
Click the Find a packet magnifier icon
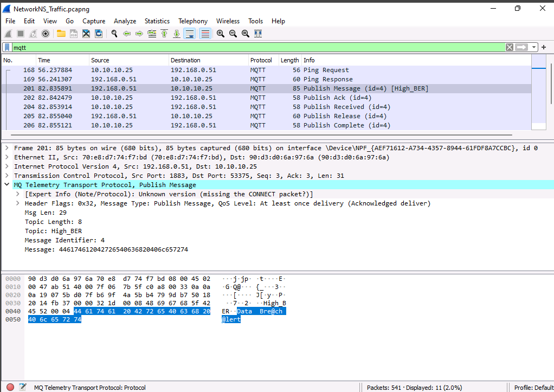[x=114, y=34]
